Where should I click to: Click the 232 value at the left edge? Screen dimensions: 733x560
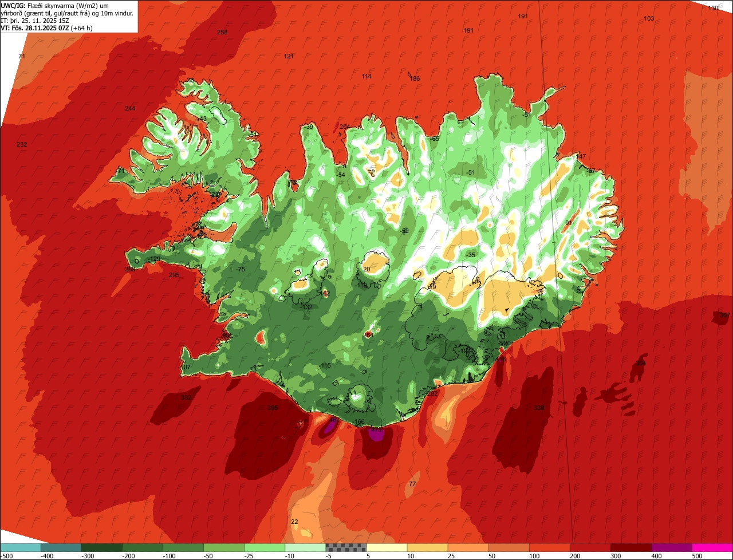pyautogui.click(x=22, y=144)
